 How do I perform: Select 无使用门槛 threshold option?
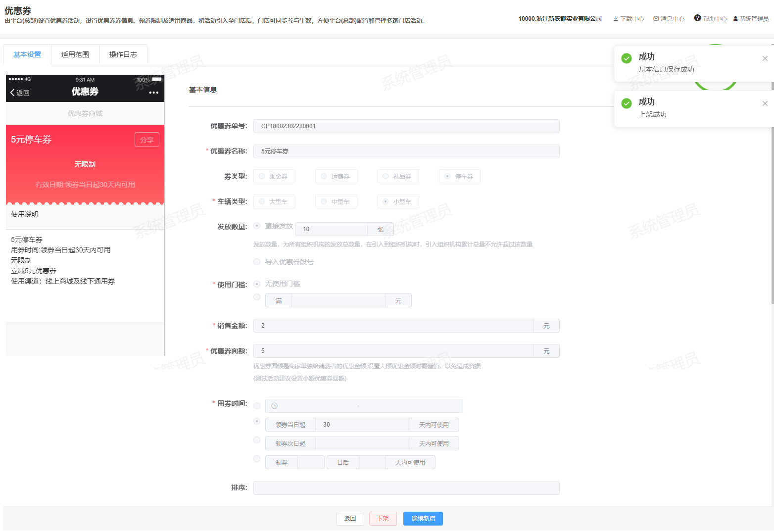point(257,284)
